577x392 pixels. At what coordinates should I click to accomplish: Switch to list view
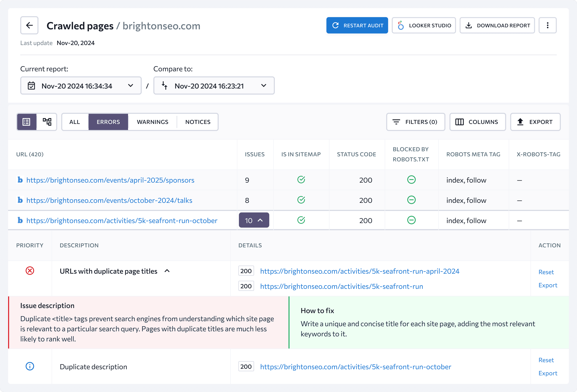point(27,122)
